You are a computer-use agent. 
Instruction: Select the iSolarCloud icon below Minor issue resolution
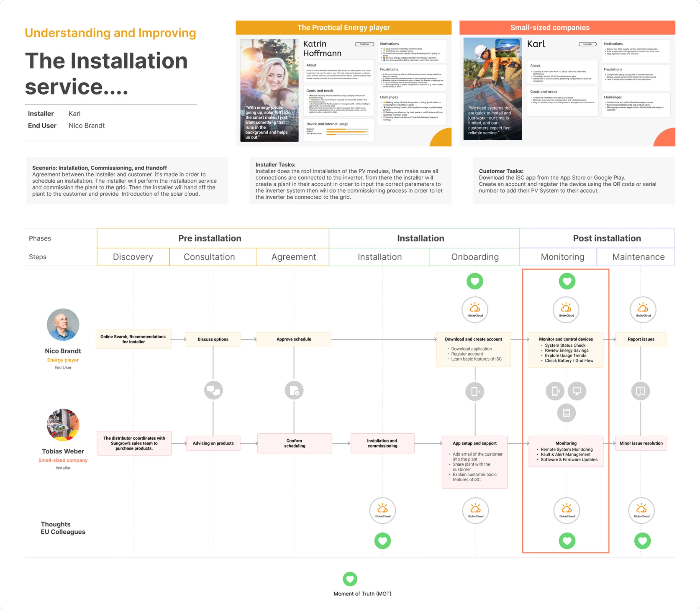tap(642, 510)
